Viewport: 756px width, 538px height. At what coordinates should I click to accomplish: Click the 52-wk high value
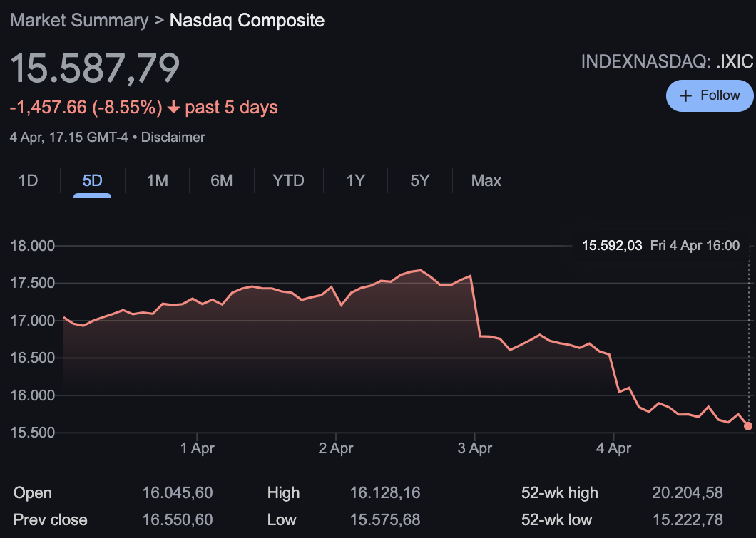[687, 493]
